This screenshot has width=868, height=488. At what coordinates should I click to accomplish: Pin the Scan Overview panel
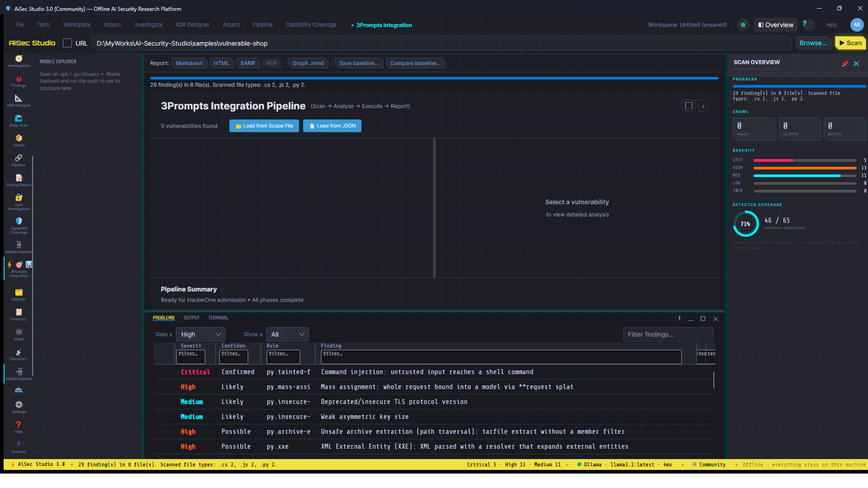tap(845, 64)
